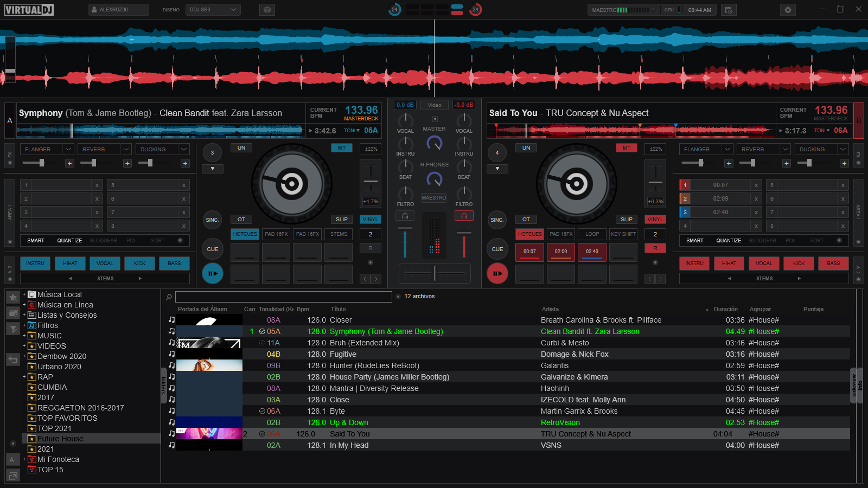Play or pause deck A

click(213, 273)
